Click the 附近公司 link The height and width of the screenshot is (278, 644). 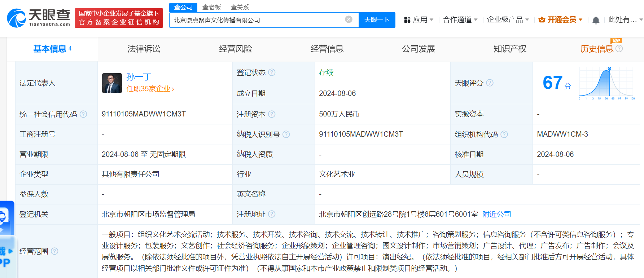click(496, 214)
